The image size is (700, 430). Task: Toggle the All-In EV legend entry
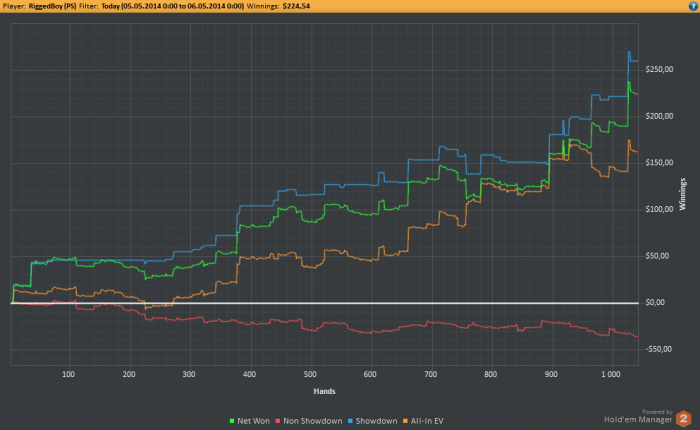[x=423, y=421]
